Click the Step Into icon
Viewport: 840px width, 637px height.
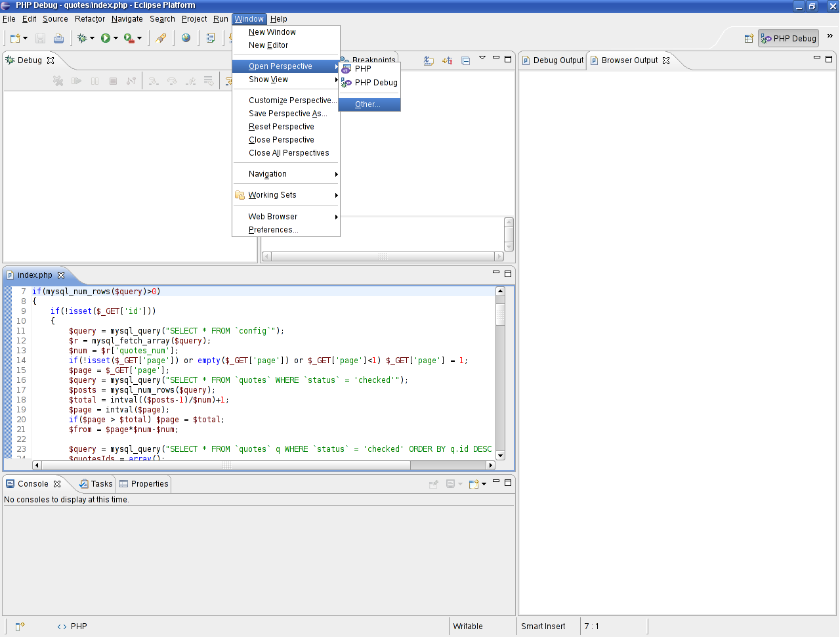[x=154, y=81]
